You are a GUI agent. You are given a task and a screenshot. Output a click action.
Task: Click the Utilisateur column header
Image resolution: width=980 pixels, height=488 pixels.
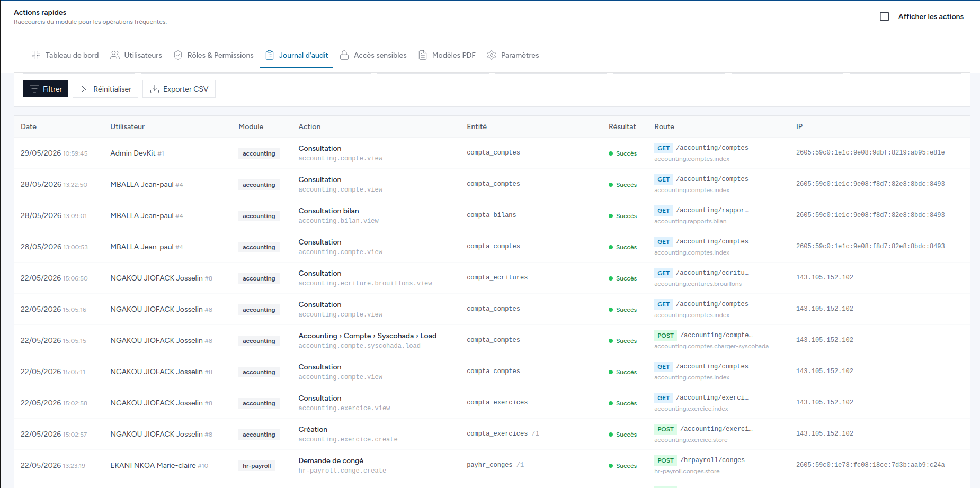(127, 126)
